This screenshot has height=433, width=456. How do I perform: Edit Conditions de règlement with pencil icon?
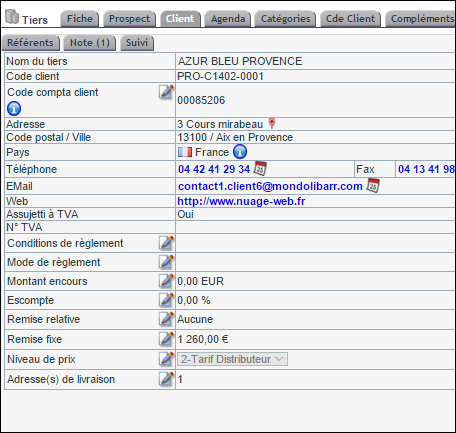pyautogui.click(x=166, y=243)
